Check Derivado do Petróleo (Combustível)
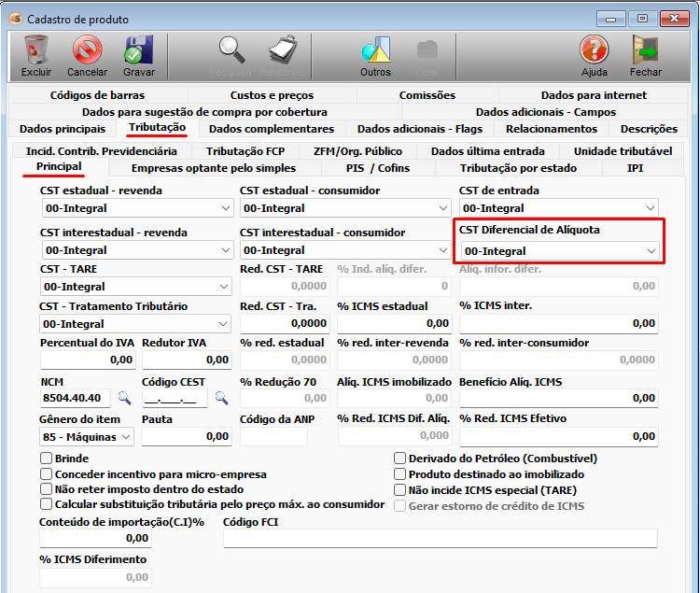The height and width of the screenshot is (593, 700). pos(400,459)
